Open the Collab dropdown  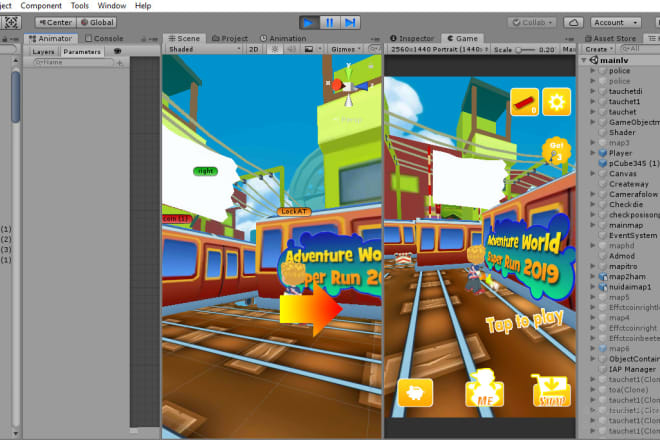[x=532, y=22]
